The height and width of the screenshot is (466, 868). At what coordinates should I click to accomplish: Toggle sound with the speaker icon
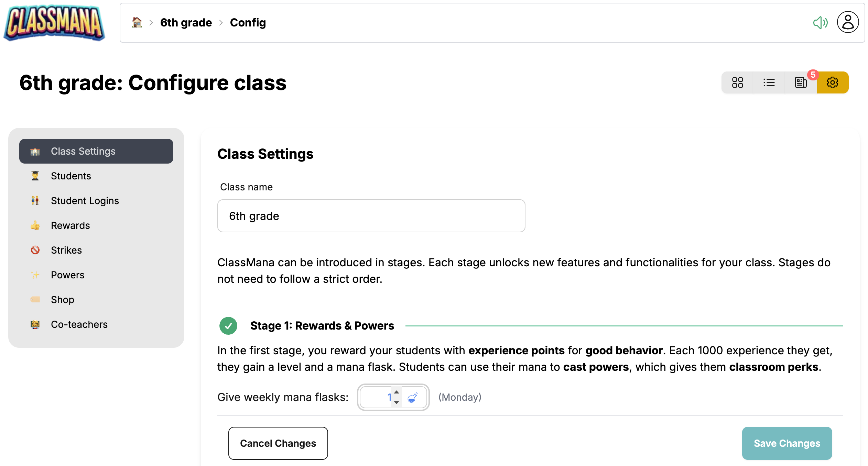pyautogui.click(x=820, y=23)
